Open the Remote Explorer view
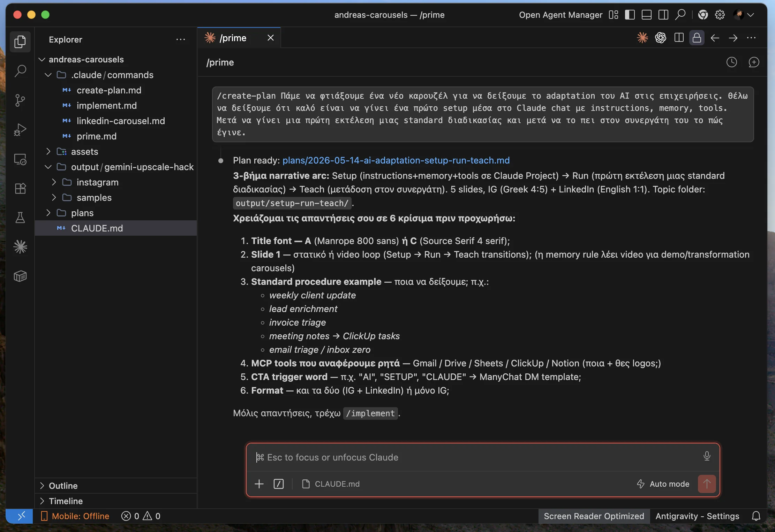Viewport: 775px width, 532px height. point(20,159)
